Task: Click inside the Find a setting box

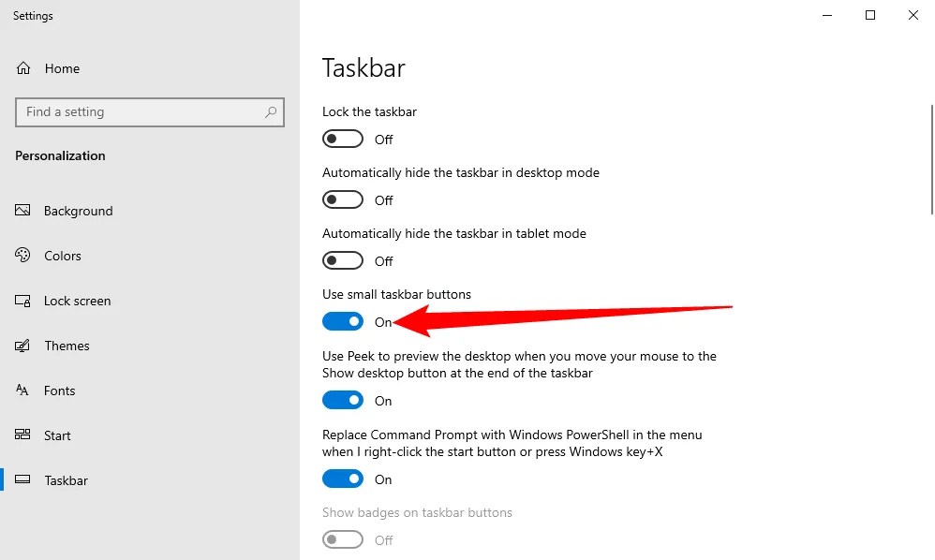Action: click(x=141, y=111)
